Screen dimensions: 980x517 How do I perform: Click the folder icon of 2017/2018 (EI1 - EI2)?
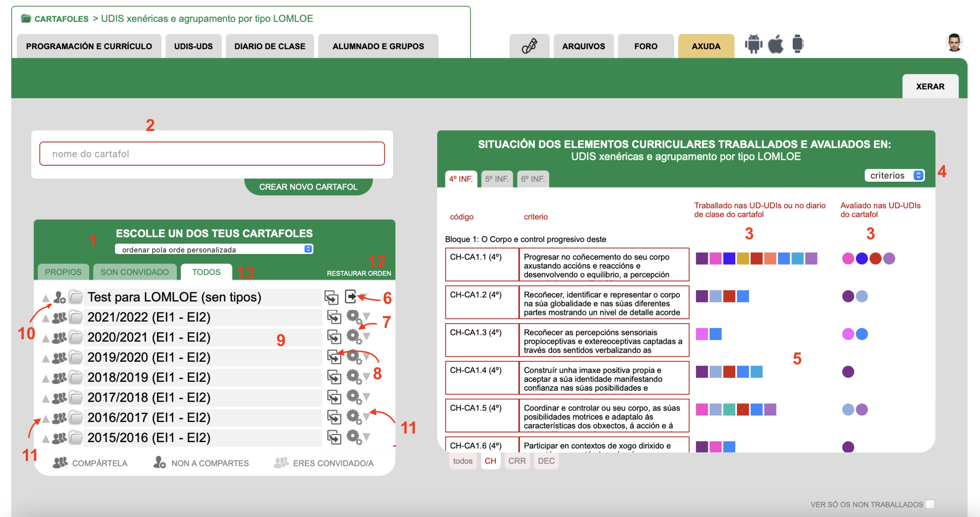(x=76, y=397)
